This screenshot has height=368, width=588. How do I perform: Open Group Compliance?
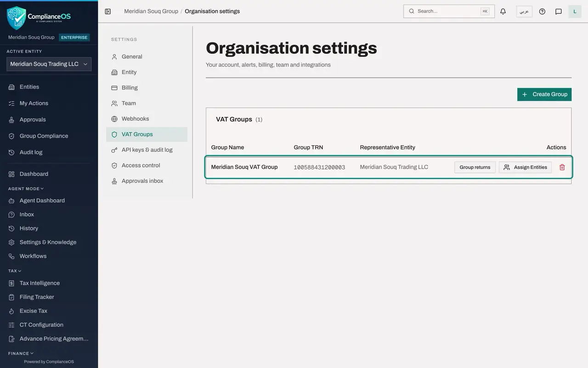pyautogui.click(x=49, y=136)
